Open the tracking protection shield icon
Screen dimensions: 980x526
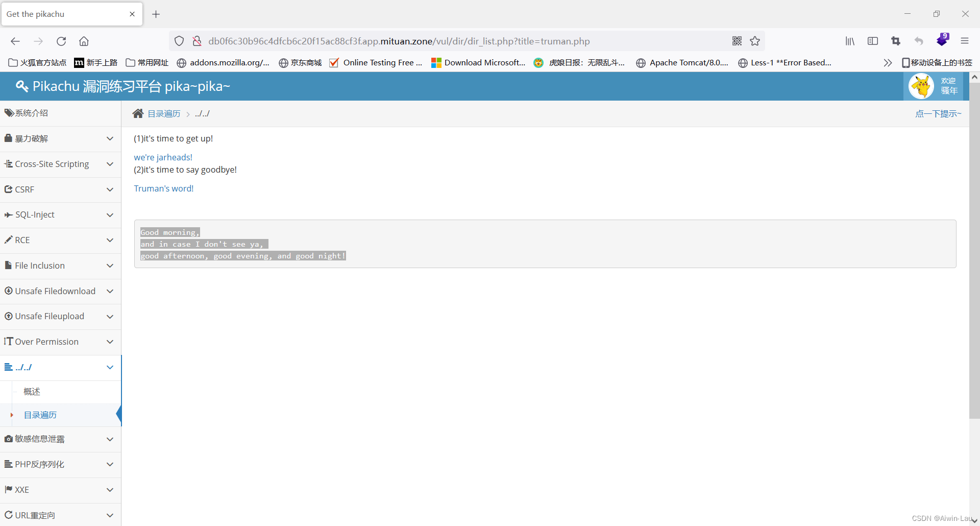click(x=179, y=41)
